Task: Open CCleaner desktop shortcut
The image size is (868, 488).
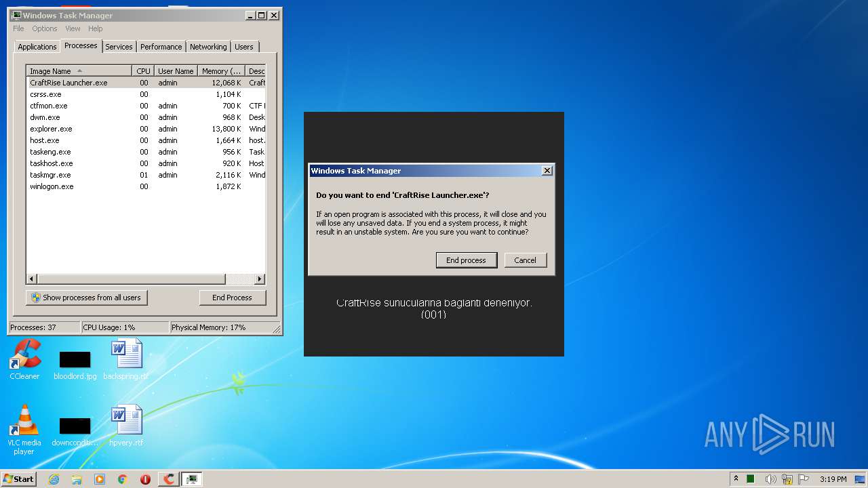Action: (24, 360)
